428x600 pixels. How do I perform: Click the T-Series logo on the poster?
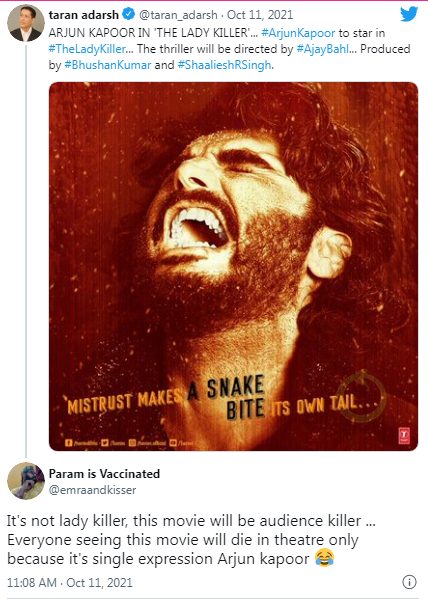[404, 435]
